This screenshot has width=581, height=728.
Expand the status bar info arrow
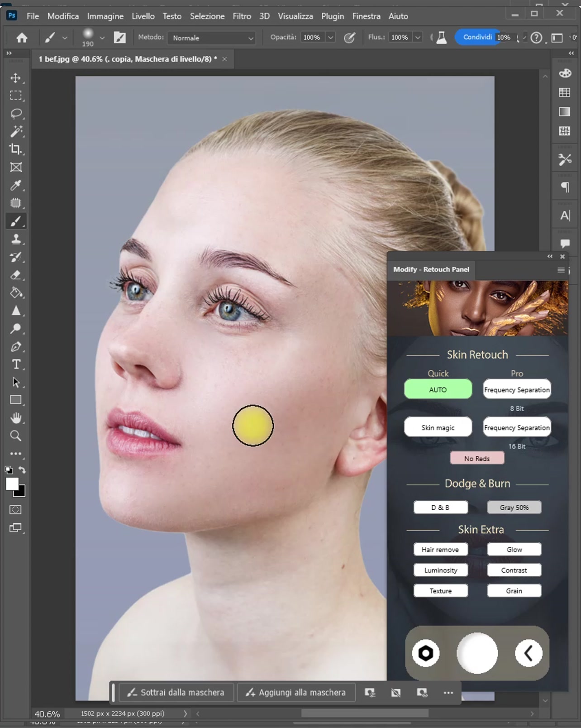pyautogui.click(x=185, y=714)
